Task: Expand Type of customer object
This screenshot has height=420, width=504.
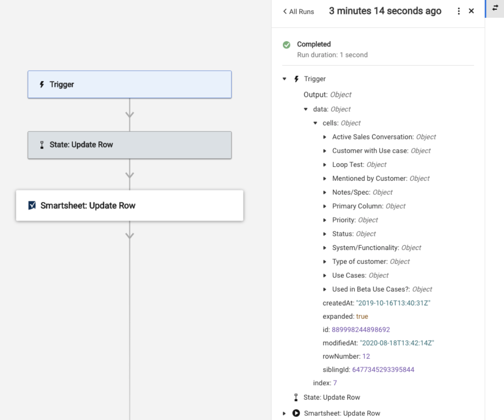Action: tap(325, 262)
